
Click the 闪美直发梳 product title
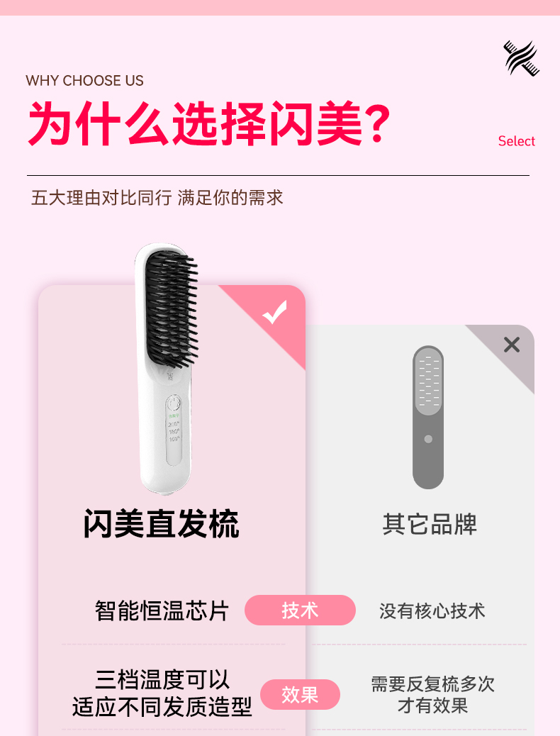click(162, 524)
